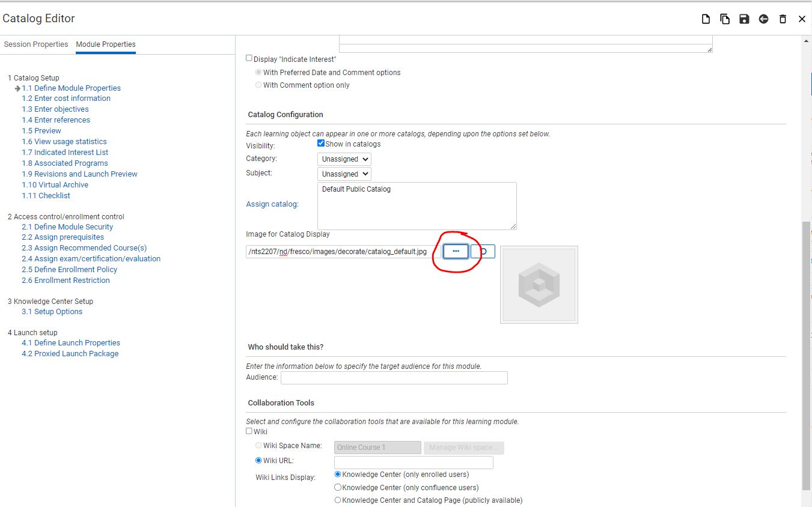Click the 3 Knowledge Center Setup heading
The height and width of the screenshot is (507, 812).
(50, 302)
